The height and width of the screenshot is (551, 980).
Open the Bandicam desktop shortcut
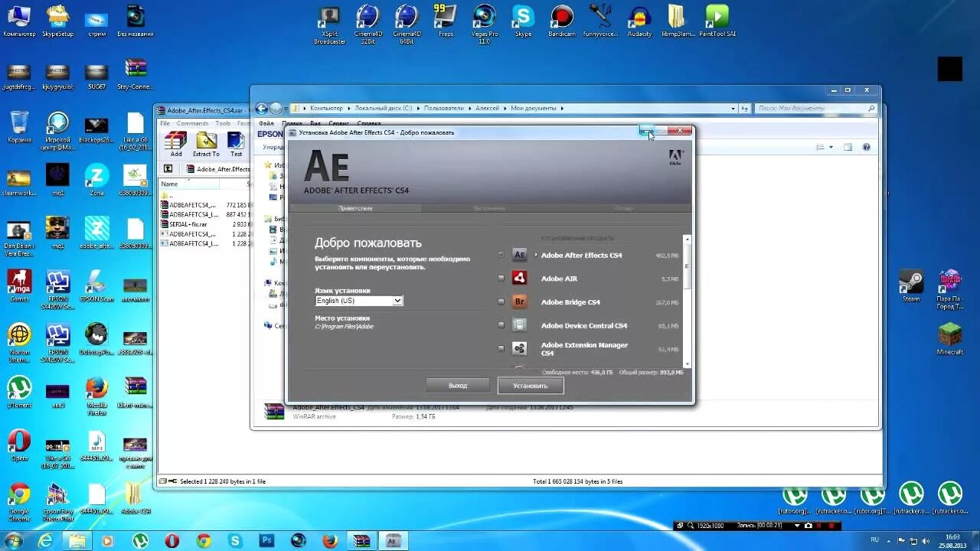(561, 21)
